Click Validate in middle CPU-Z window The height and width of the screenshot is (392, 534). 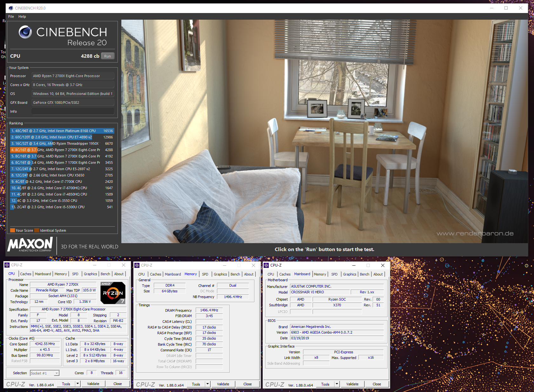coord(223,384)
